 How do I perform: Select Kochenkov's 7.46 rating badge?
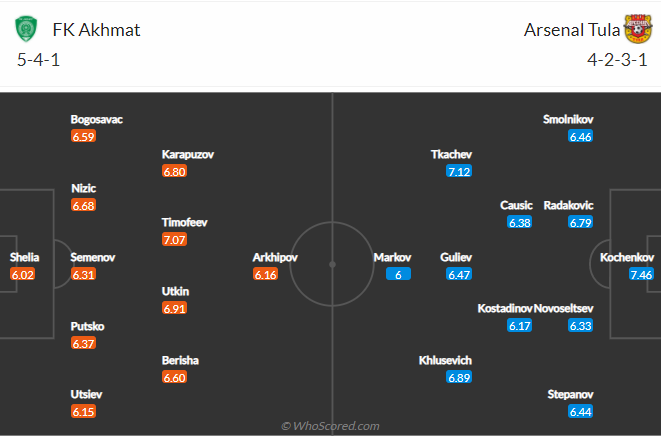641,275
